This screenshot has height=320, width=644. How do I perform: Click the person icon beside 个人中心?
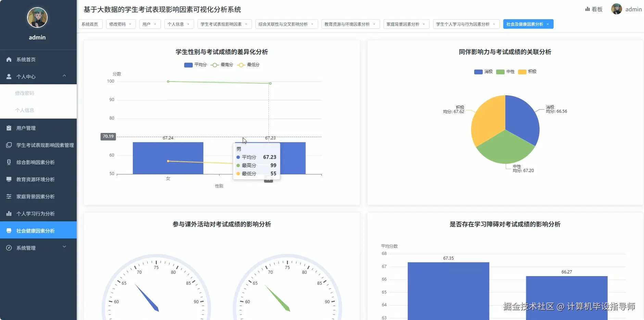coord(9,77)
